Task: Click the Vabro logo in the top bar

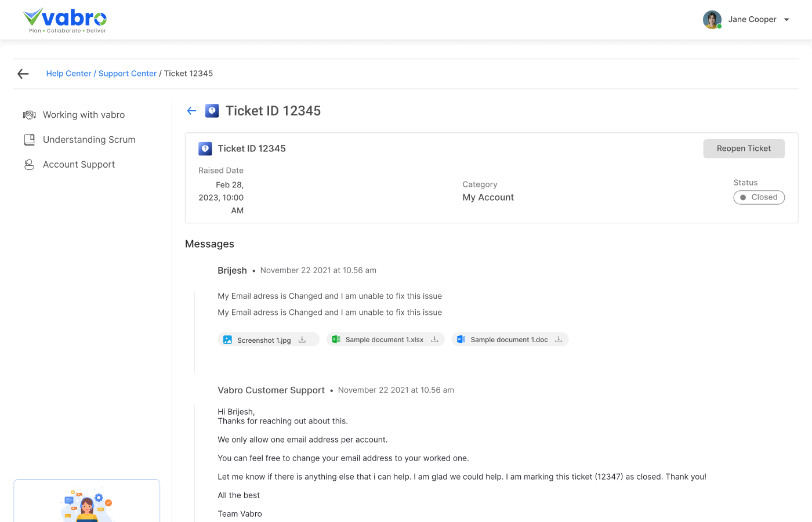Action: pos(65,19)
